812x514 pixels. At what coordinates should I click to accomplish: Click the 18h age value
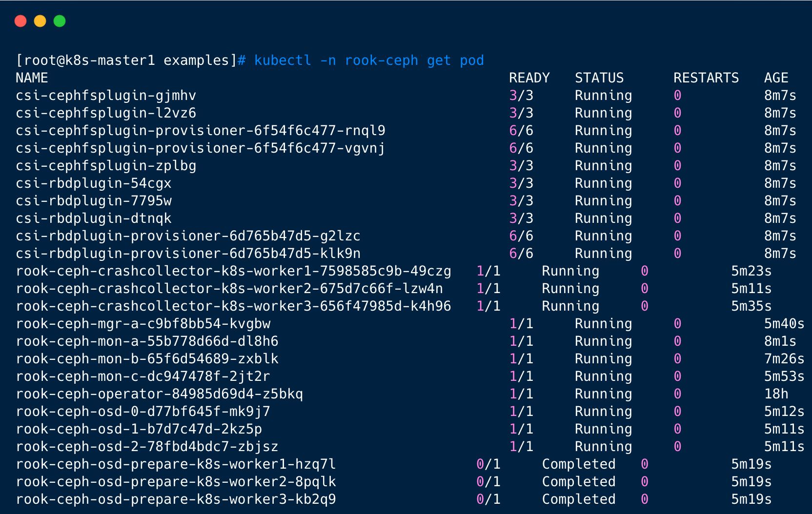tap(776, 394)
